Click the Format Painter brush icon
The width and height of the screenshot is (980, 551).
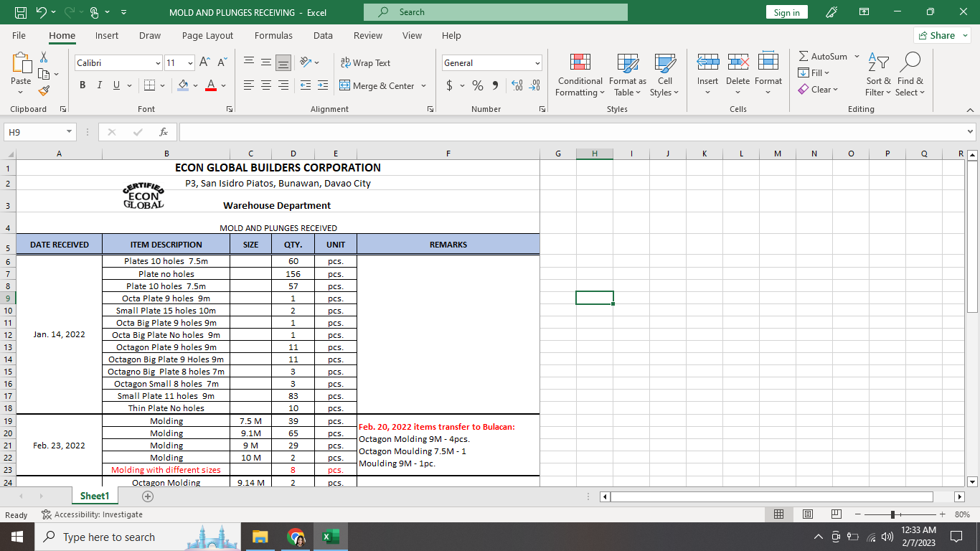pyautogui.click(x=44, y=91)
